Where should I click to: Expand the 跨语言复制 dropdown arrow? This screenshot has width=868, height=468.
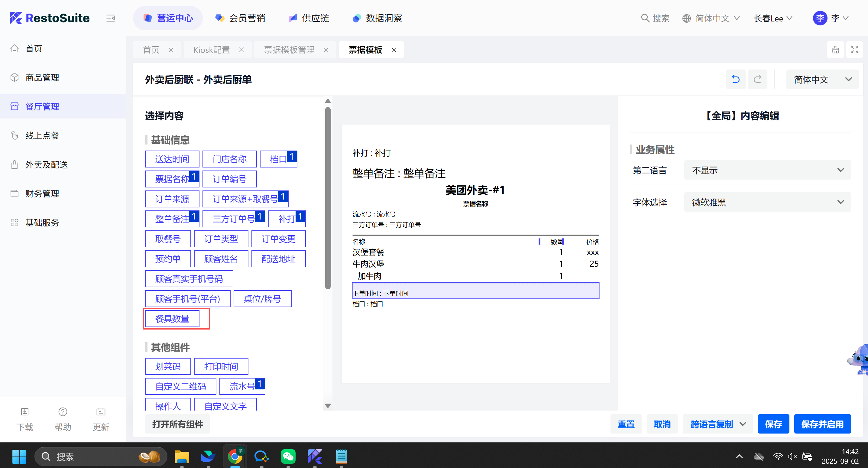coord(743,424)
